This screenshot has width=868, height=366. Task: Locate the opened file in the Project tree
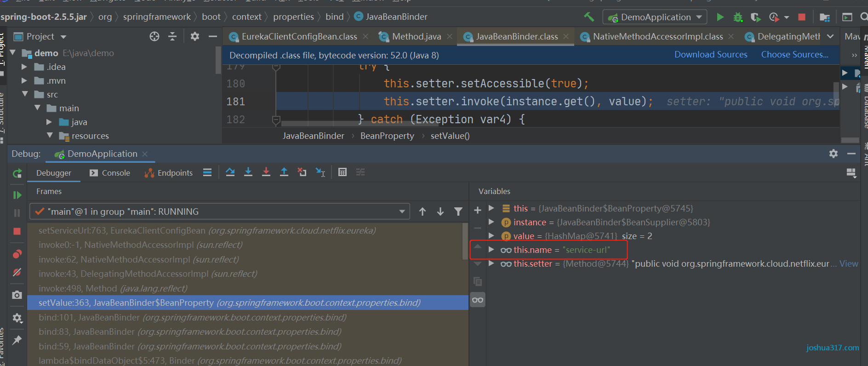pos(154,36)
